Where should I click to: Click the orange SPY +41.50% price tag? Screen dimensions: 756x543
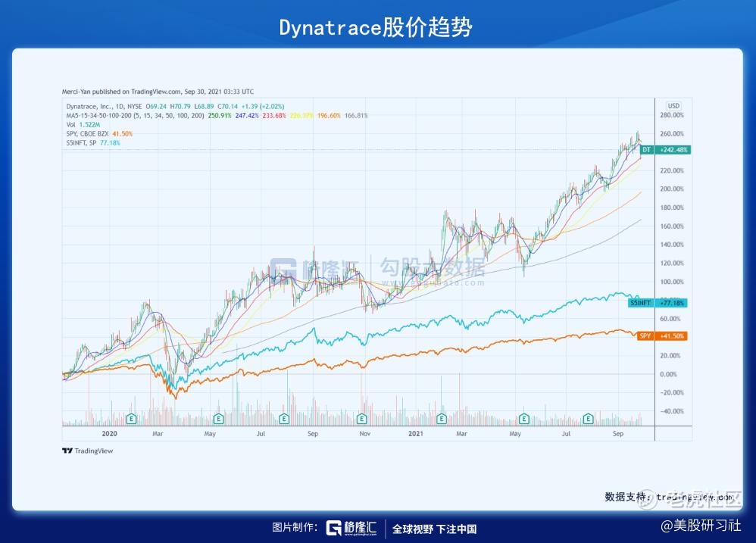662,335
